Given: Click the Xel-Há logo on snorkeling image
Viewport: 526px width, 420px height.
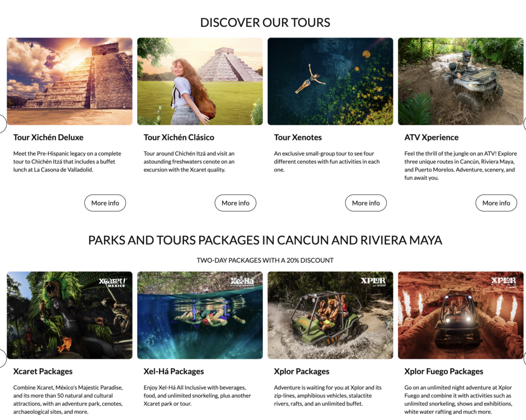Looking at the screenshot, I should pyautogui.click(x=242, y=282).
